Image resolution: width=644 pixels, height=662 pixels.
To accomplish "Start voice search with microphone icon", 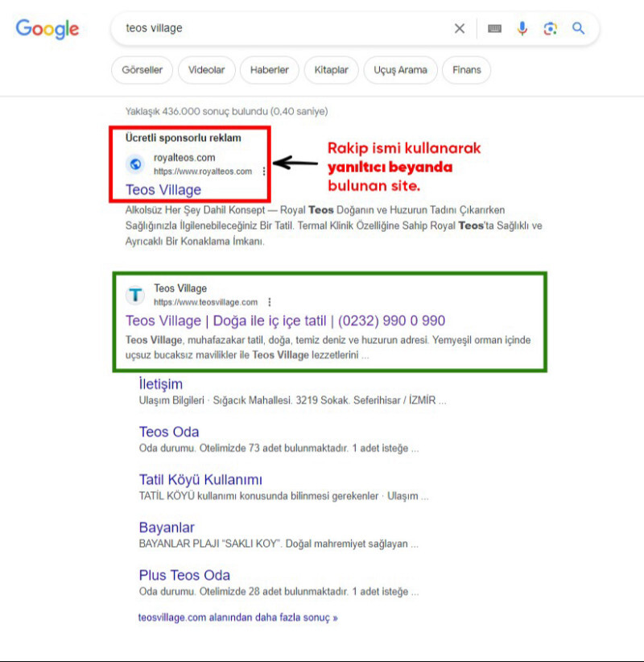I will point(522,28).
